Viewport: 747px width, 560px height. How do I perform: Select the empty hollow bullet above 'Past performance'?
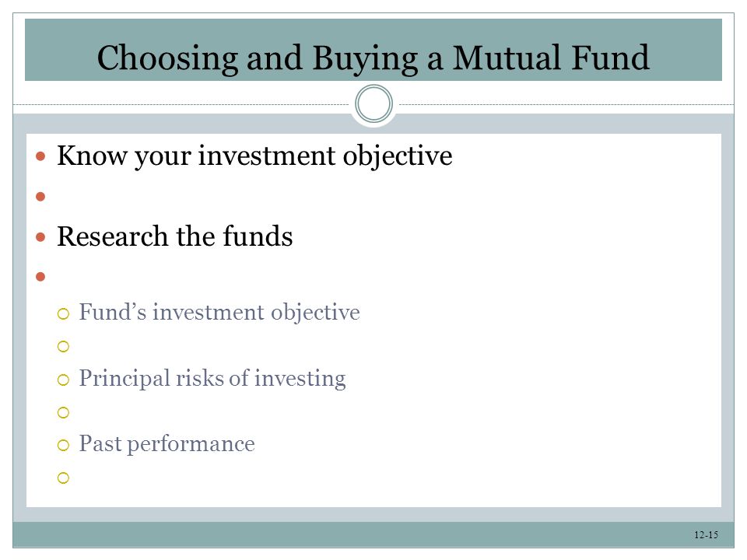coord(63,412)
